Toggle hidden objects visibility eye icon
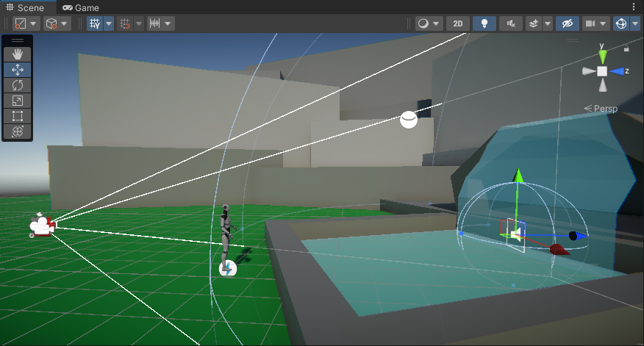This screenshot has height=346, width=644. tap(566, 24)
